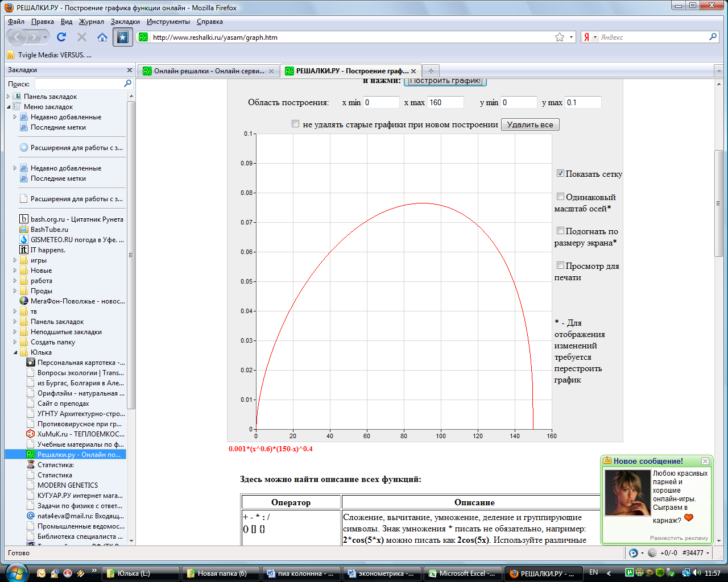Enable Просмотр для печати checkbox
The width and height of the screenshot is (728, 582).
560,265
